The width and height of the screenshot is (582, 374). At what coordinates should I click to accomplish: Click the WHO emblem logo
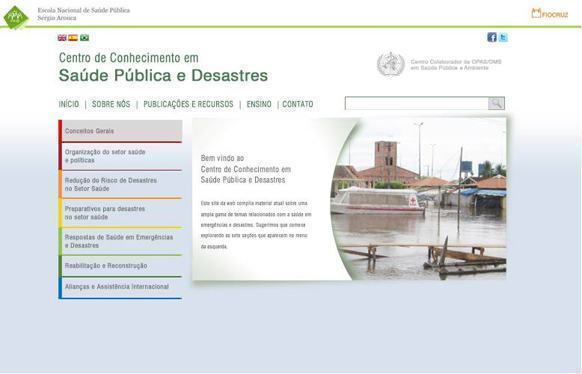(x=390, y=64)
